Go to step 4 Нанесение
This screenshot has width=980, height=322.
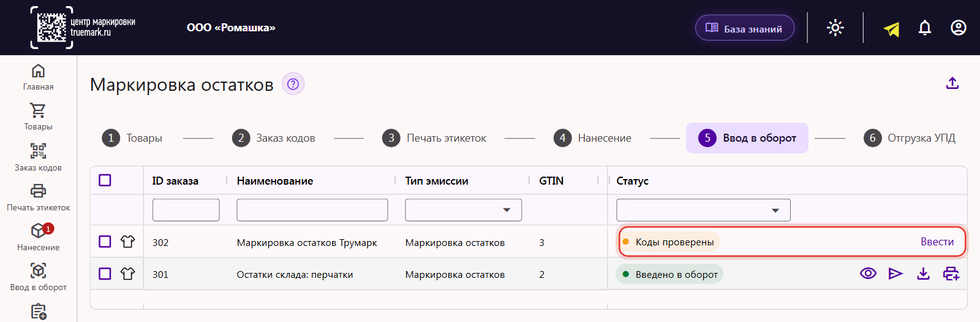[x=592, y=138]
